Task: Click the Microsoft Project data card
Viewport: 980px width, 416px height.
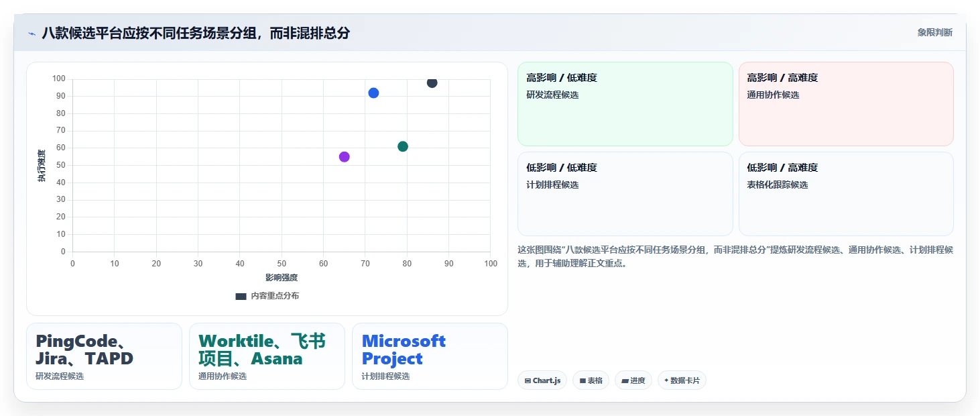Action: (430, 356)
